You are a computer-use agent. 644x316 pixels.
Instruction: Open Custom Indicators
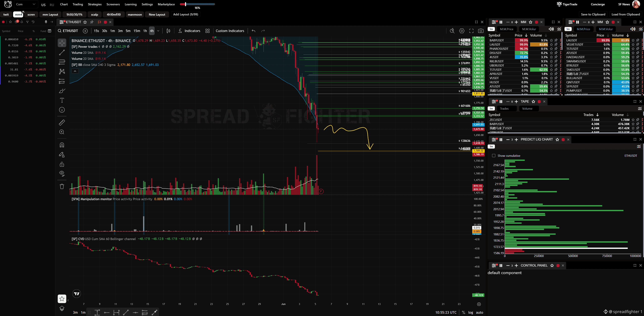[x=230, y=31]
